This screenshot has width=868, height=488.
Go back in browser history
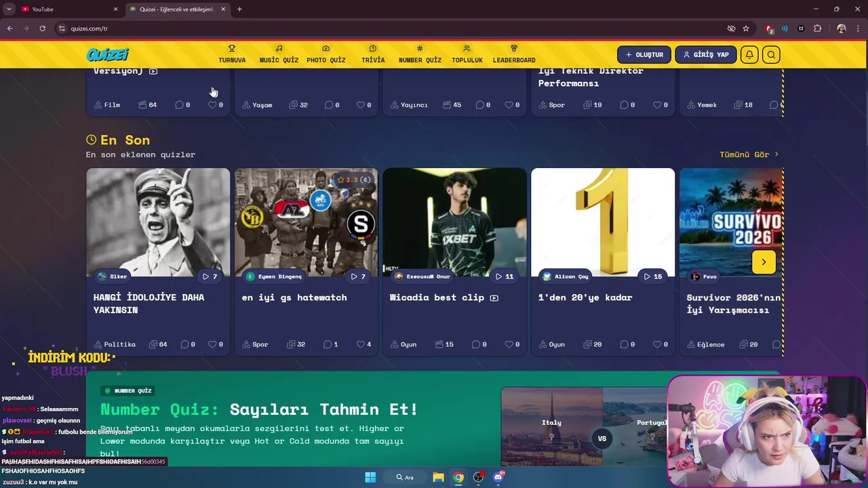coord(10,28)
